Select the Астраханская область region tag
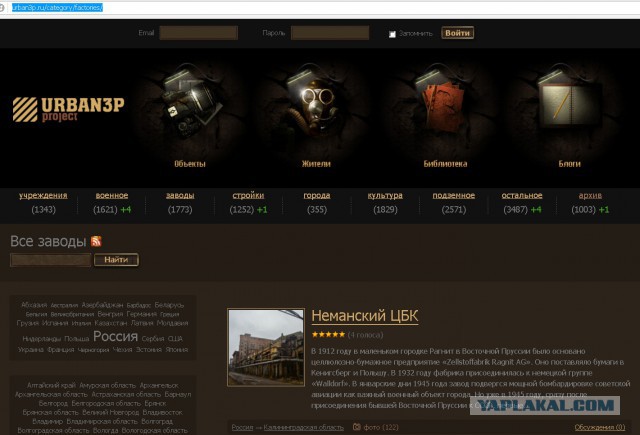640x435 pixels. (x=126, y=394)
